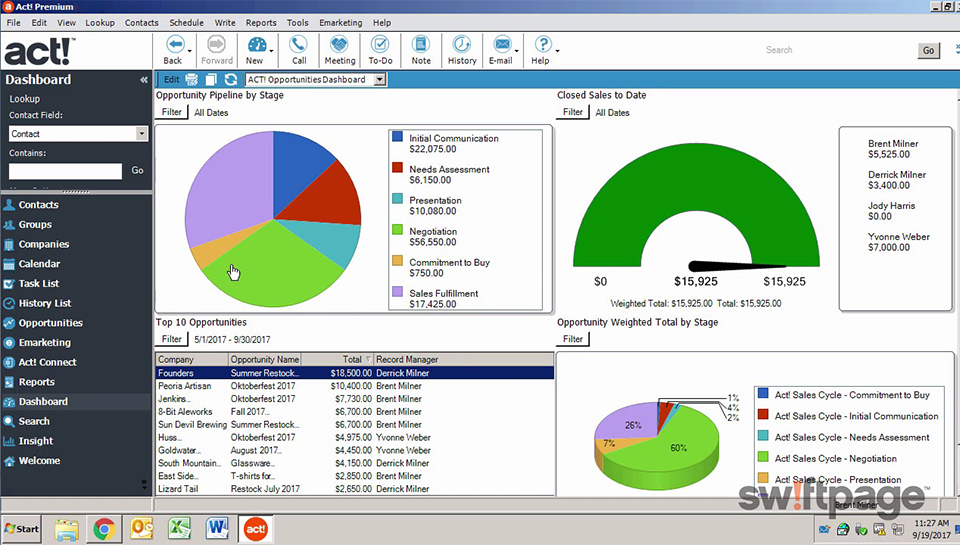Collapse the Dashboard navigation panel
Image resolution: width=960 pixels, height=545 pixels.
point(143,80)
